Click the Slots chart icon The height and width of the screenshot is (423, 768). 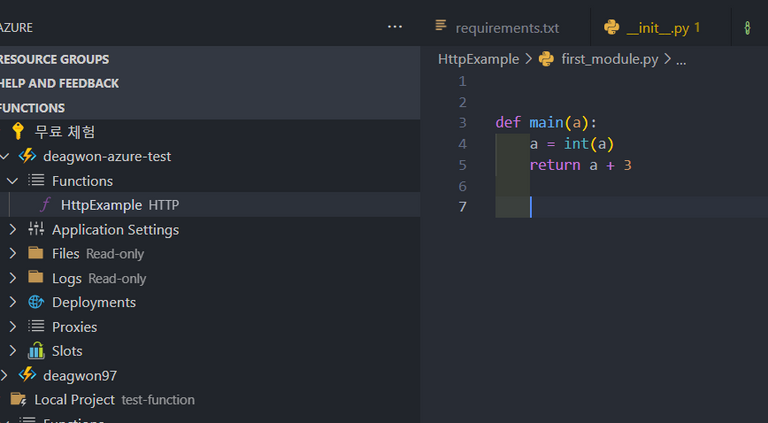tap(36, 351)
